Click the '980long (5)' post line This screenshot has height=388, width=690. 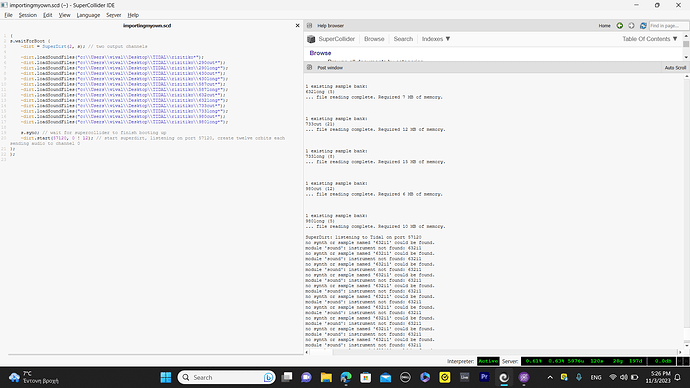point(320,221)
